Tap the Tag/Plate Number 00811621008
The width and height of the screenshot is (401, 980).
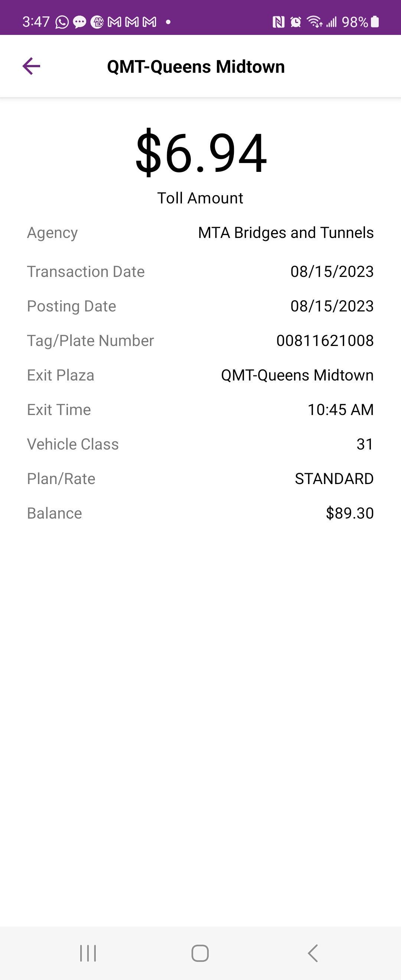[x=325, y=340]
